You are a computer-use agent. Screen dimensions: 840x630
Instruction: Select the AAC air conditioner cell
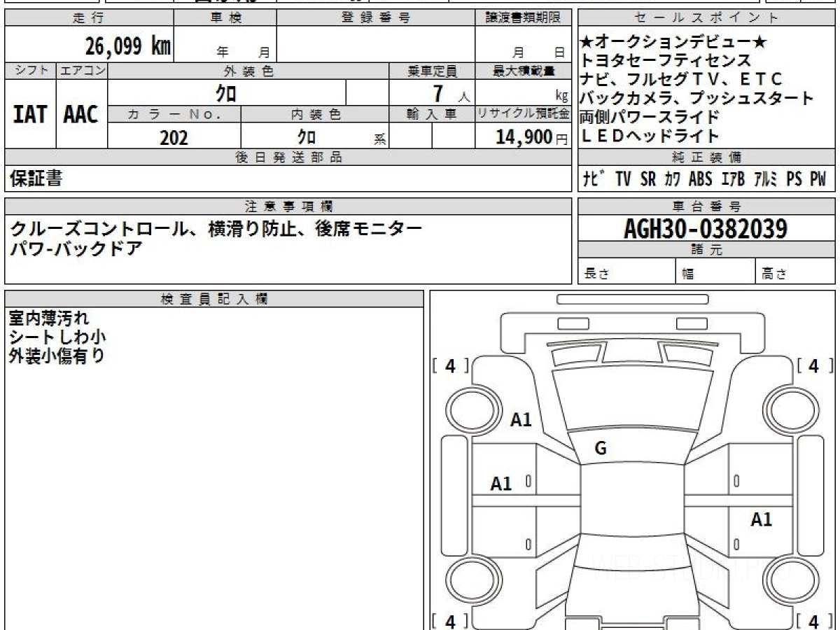[x=82, y=113]
